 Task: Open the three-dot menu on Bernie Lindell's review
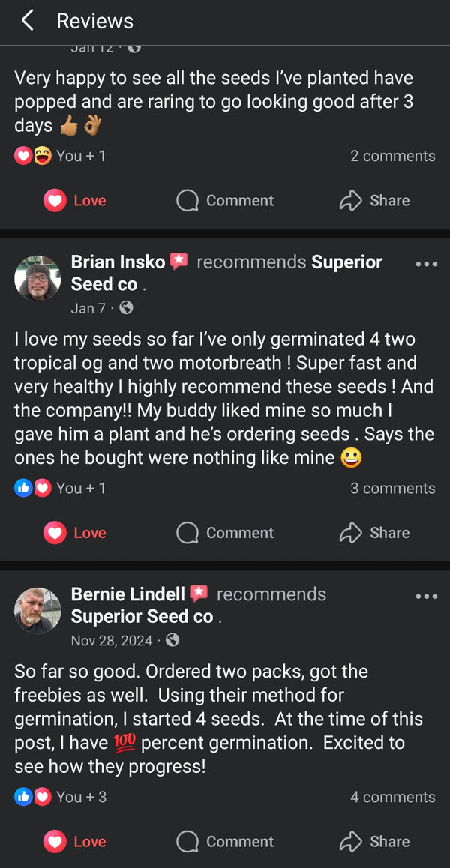(x=426, y=596)
